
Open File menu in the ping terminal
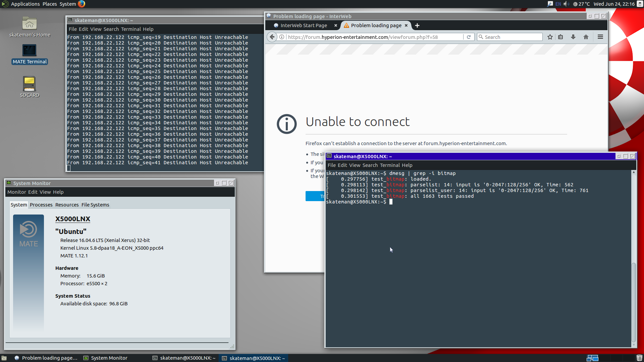[73, 29]
